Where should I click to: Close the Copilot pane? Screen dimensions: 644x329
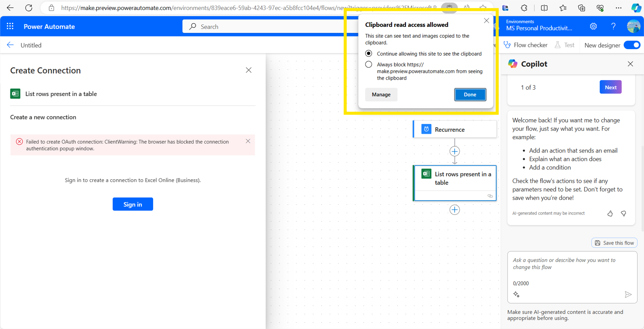click(630, 64)
